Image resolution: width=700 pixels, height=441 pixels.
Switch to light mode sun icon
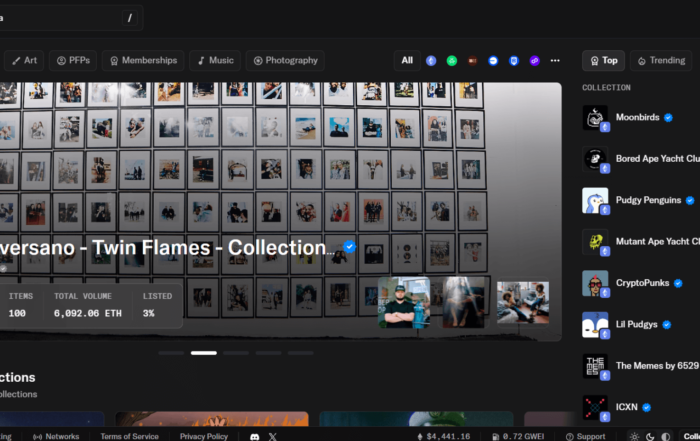click(634, 436)
